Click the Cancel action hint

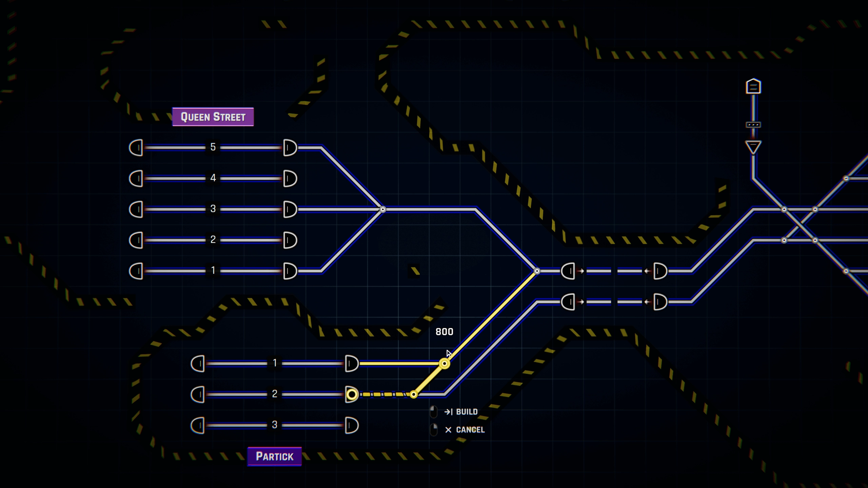pos(457,430)
